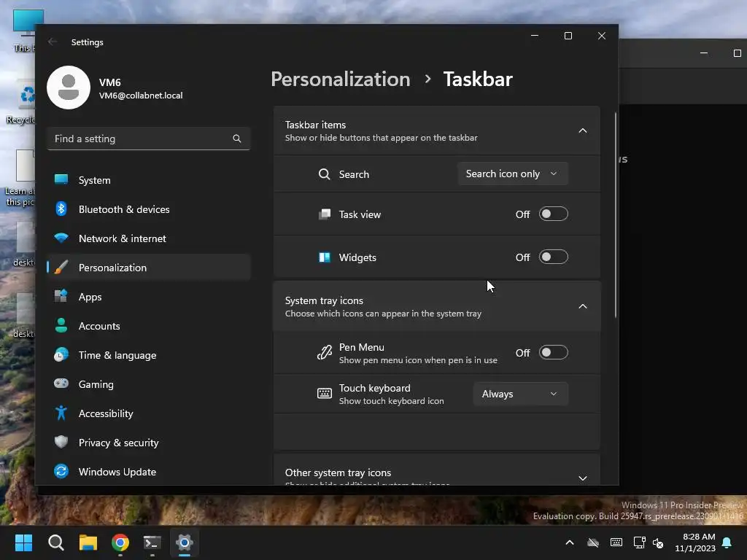Open the This PC desktop icon

tap(24, 31)
